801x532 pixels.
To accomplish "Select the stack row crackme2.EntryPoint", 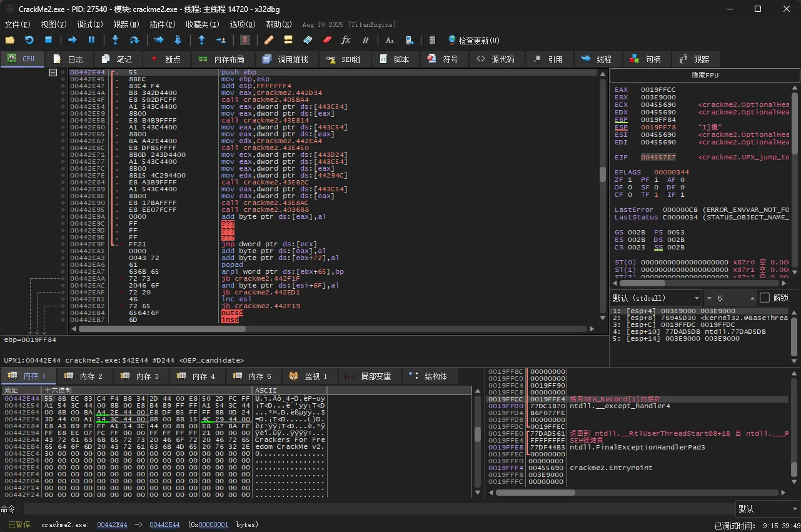I will point(639,468).
